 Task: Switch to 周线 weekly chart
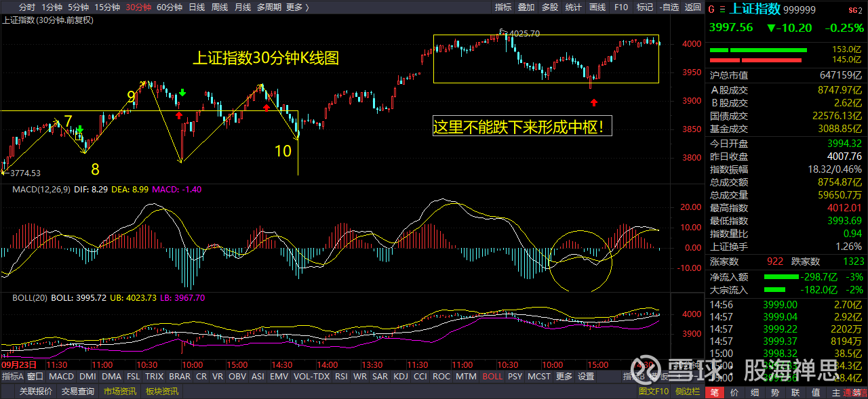coord(220,7)
